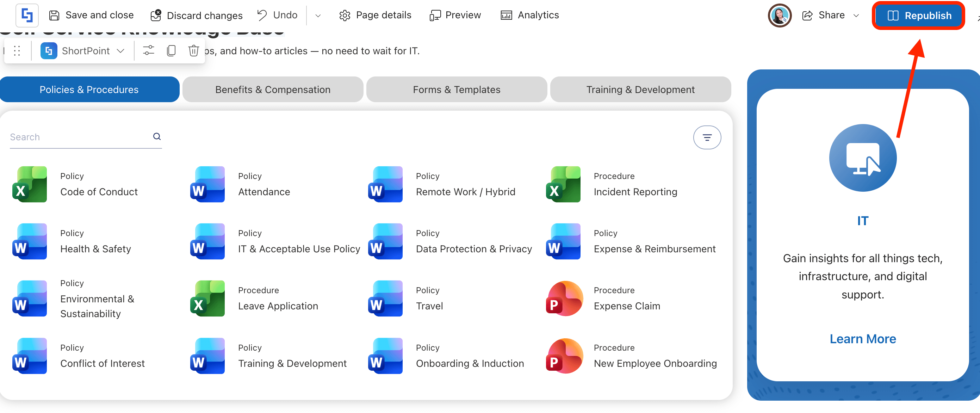Open Training & Development policy Word icon
Screen dimensions: 980x413
(x=208, y=356)
